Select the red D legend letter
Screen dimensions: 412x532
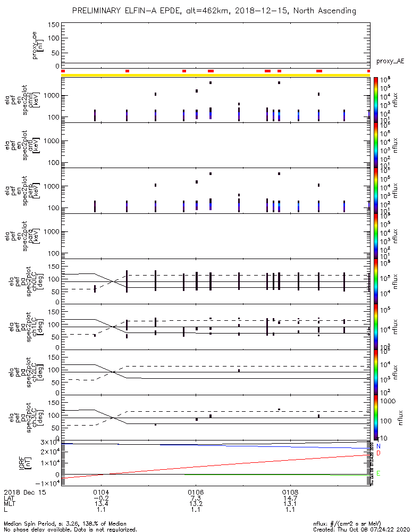pos(378,453)
